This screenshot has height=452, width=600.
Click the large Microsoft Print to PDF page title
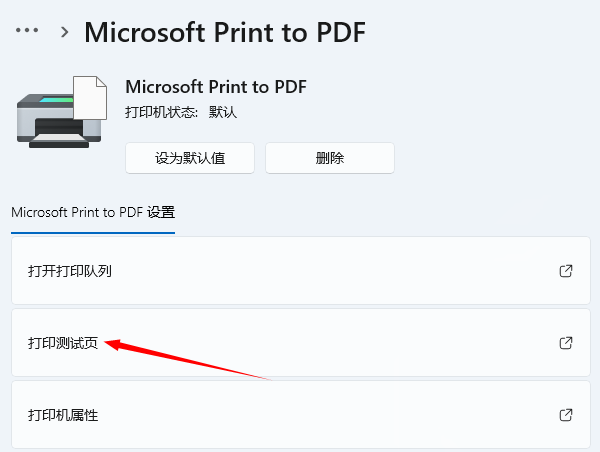[x=225, y=32]
